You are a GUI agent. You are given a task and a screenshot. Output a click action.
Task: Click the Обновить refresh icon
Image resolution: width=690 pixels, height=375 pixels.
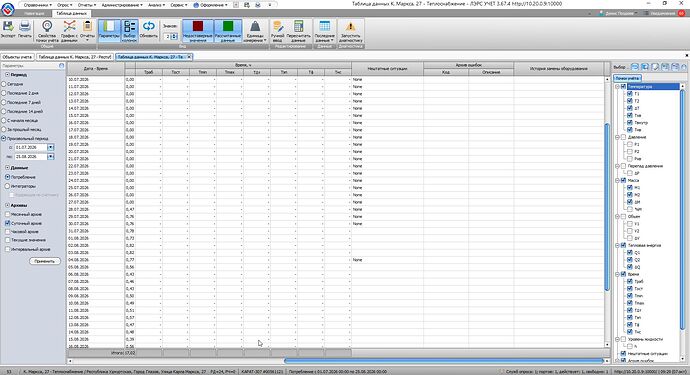148,30
